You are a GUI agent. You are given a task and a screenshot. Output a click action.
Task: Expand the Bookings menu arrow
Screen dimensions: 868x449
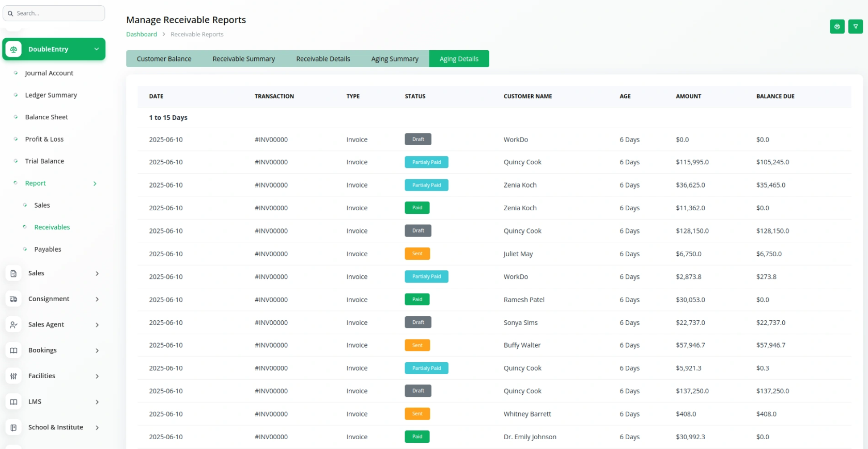click(97, 350)
